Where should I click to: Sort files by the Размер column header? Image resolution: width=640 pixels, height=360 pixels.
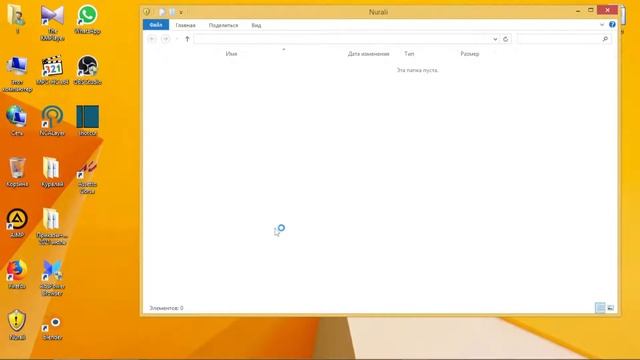(470, 53)
